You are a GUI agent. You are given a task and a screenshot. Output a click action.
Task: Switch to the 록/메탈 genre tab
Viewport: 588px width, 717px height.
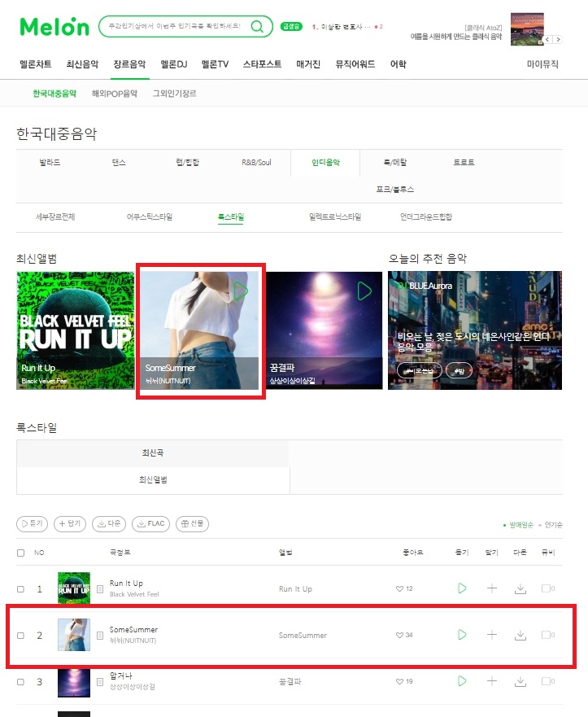395,162
